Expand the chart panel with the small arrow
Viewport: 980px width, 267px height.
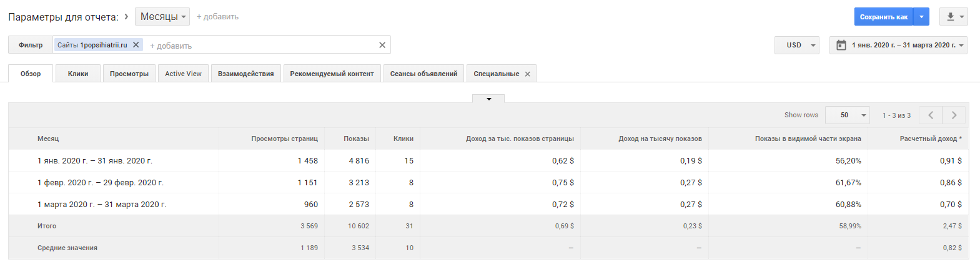coord(488,99)
